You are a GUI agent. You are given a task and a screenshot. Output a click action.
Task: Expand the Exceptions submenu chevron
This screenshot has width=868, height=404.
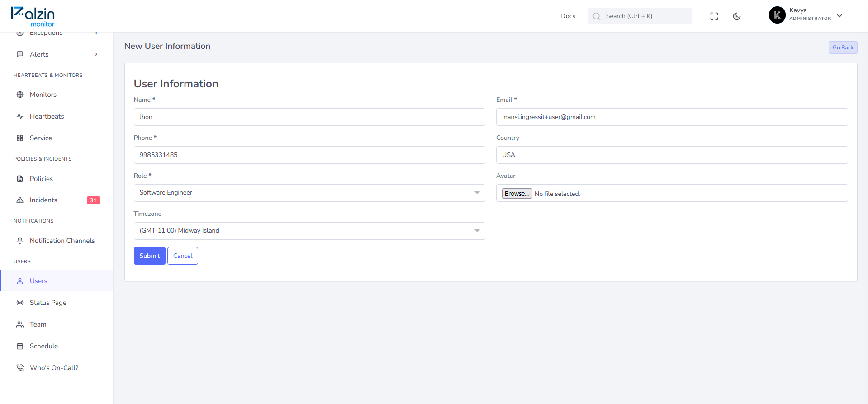point(96,33)
